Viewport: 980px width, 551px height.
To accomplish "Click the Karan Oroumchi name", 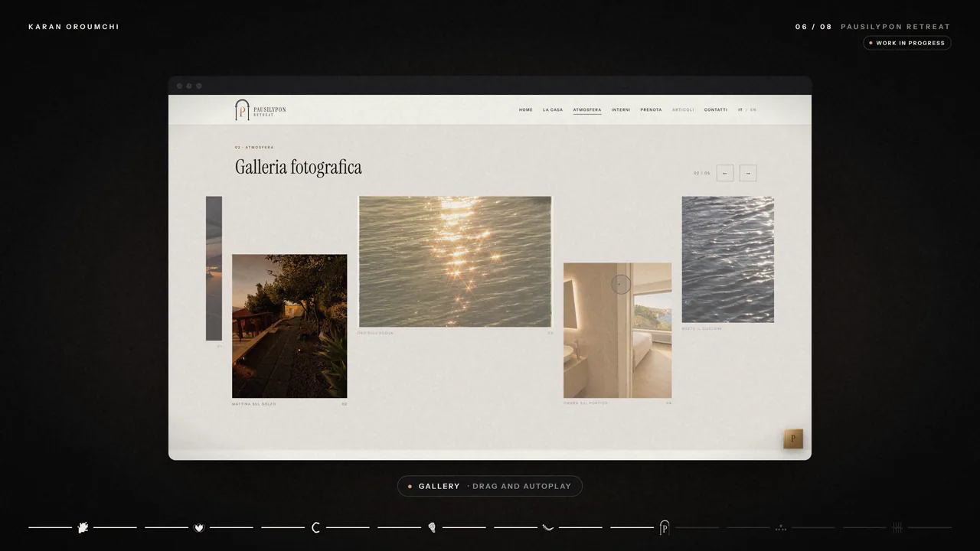I will tap(73, 27).
